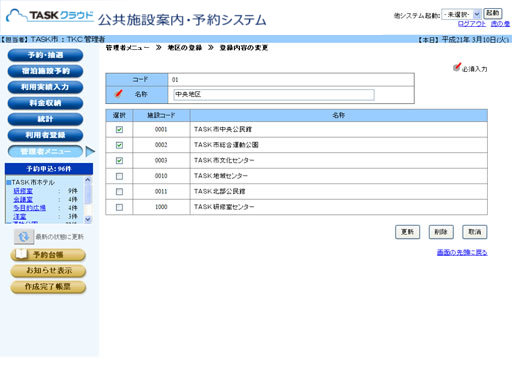Viewport: 512px width, 384px height.
Task: Click 地区の登録 in the breadcrumb
Action: (x=185, y=48)
